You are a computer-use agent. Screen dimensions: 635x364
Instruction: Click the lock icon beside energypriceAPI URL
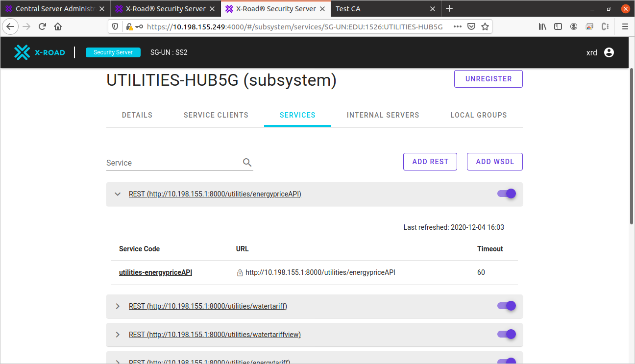[240, 273]
